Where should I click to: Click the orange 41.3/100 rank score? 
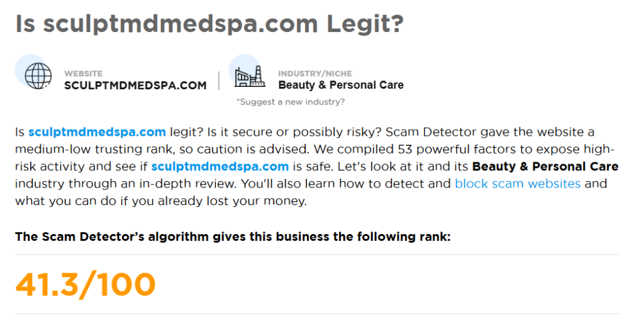point(85,284)
